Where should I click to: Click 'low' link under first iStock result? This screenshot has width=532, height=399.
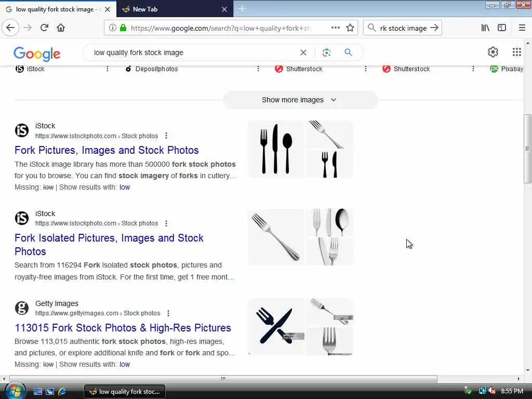[125, 187]
